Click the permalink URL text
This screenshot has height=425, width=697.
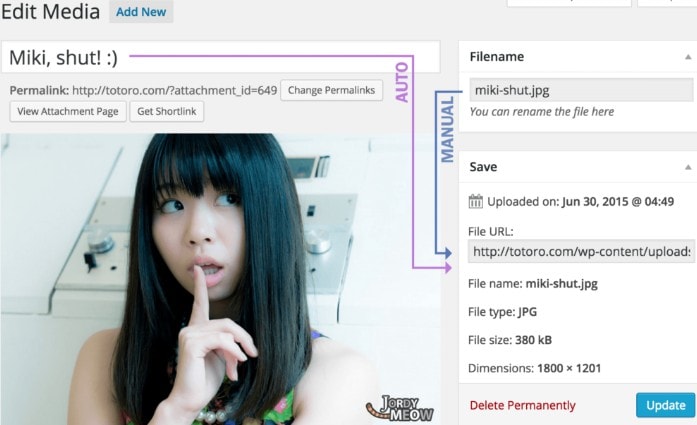click(175, 91)
